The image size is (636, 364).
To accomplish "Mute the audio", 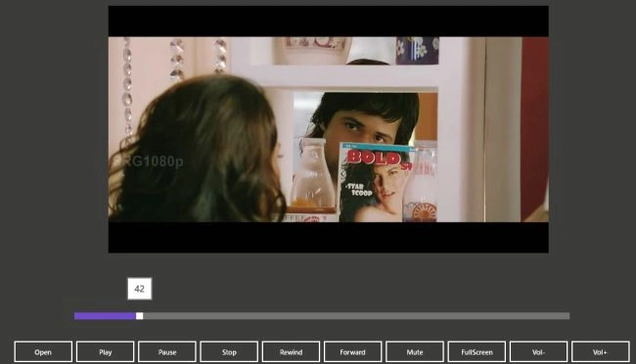I will coord(415,351).
